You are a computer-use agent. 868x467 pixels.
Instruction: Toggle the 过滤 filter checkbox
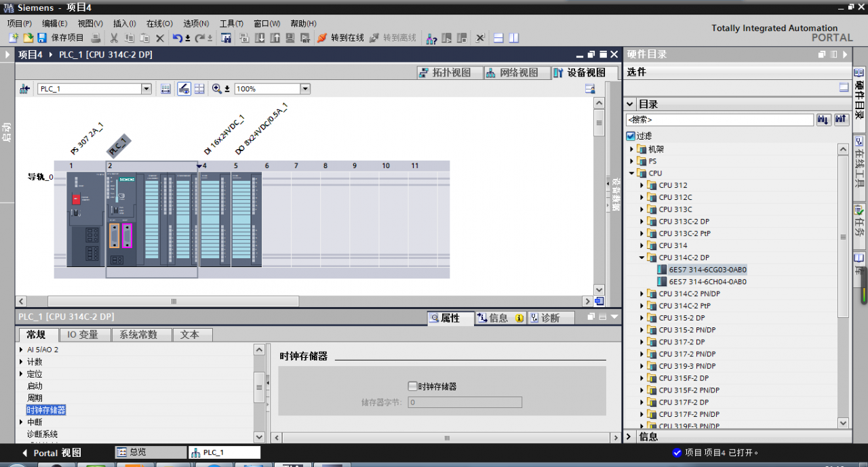click(631, 136)
